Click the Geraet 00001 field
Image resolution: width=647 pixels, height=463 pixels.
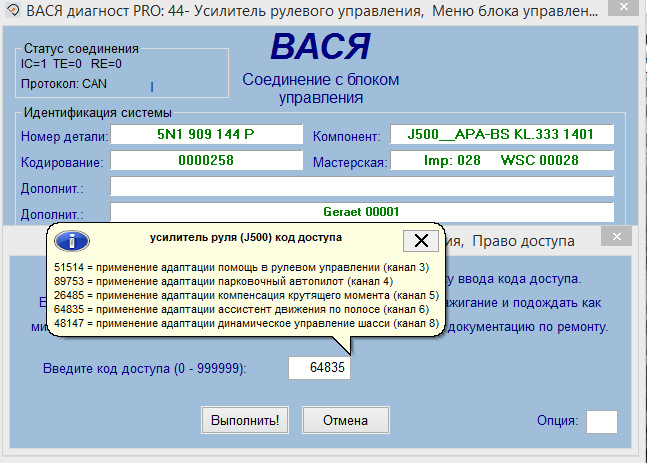click(x=362, y=212)
